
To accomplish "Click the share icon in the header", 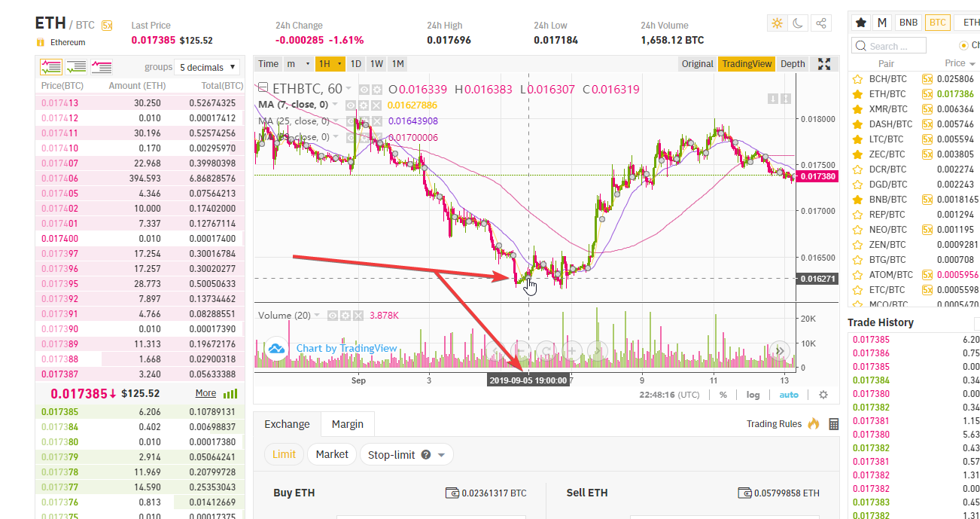I will pyautogui.click(x=821, y=23).
